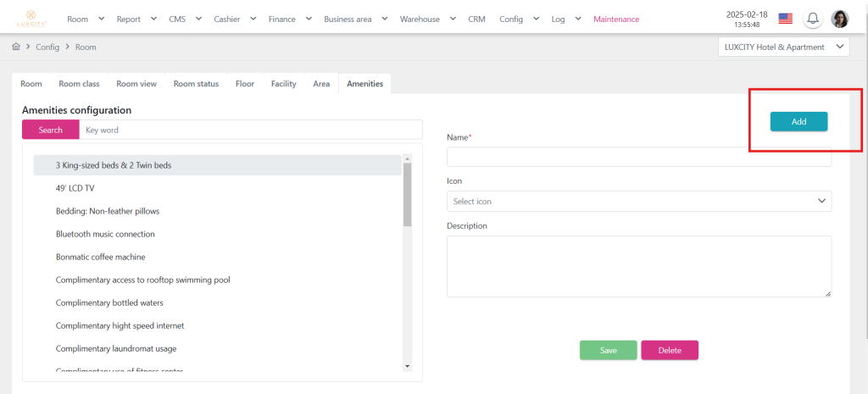The image size is (868, 394).
Task: Open the notification bell icon
Action: pos(813,19)
